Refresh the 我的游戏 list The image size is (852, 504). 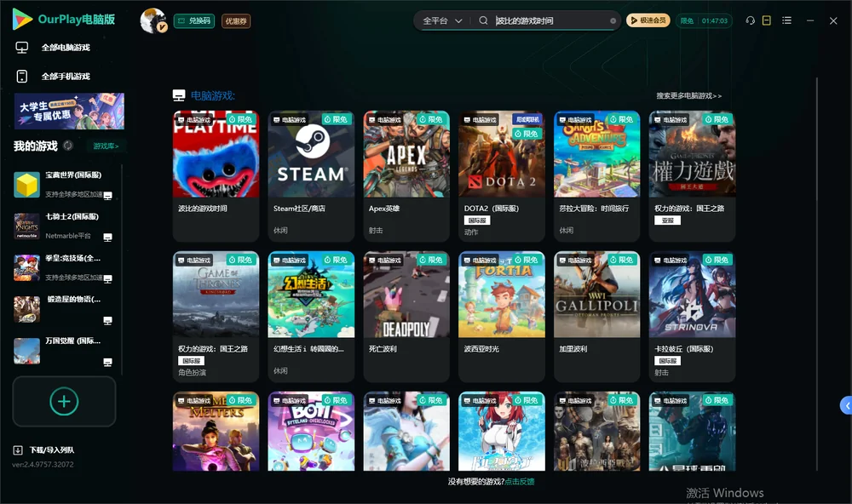[68, 146]
